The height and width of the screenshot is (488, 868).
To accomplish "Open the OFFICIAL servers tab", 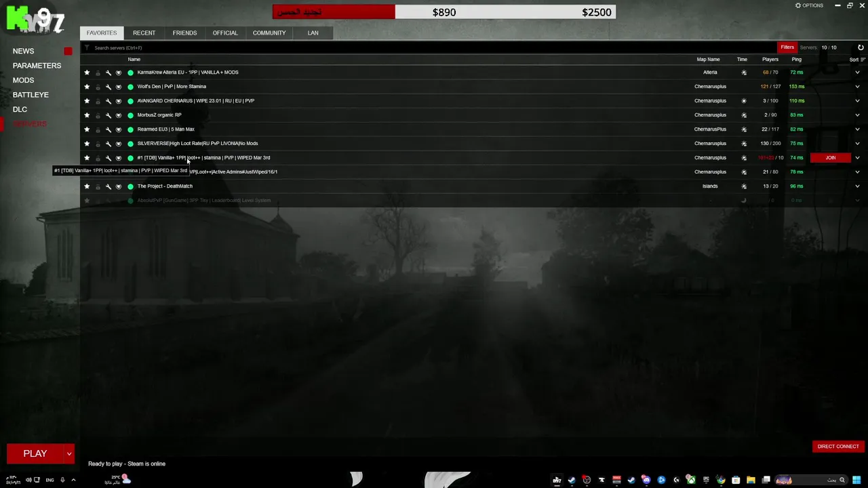I will tap(225, 33).
